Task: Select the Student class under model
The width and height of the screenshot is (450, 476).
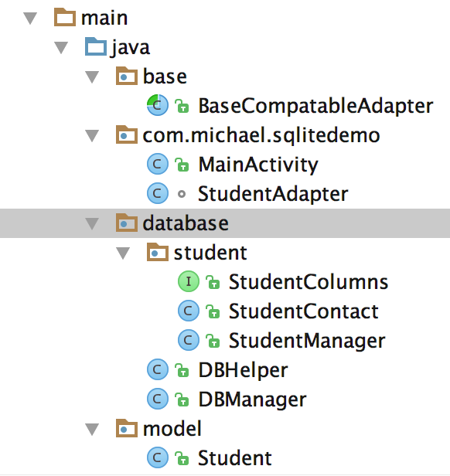Action: (x=234, y=457)
